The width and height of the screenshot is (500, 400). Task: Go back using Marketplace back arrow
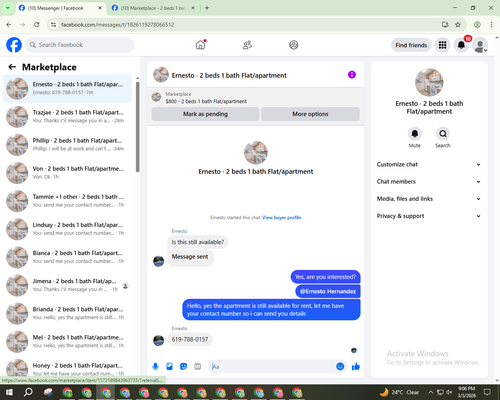[12, 67]
